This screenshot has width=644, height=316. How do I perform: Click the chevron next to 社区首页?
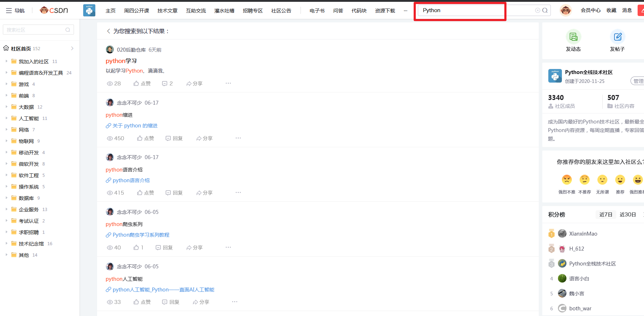click(x=72, y=48)
